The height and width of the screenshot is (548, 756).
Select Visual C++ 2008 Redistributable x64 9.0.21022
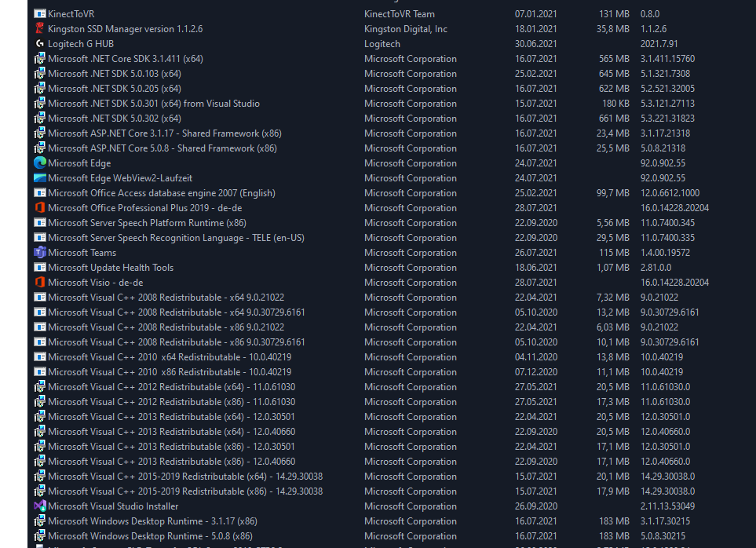point(166,298)
